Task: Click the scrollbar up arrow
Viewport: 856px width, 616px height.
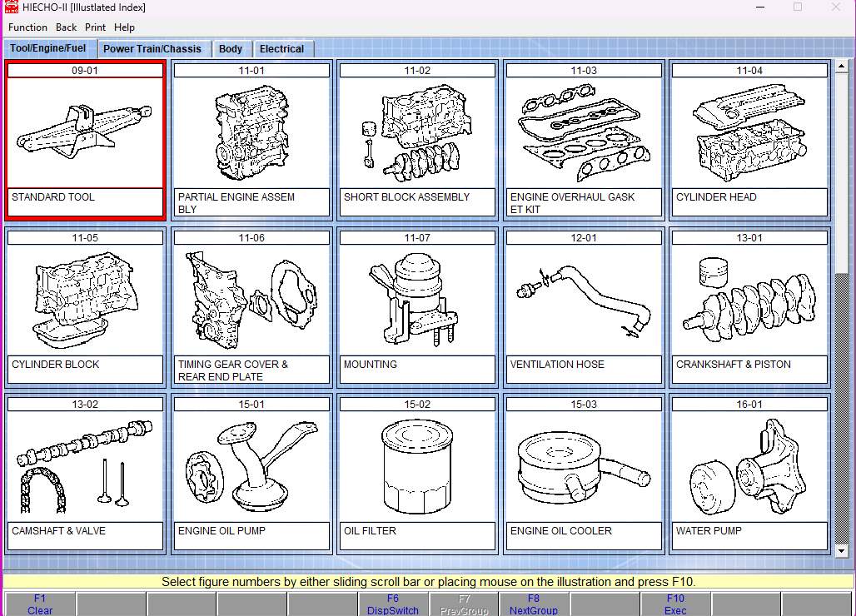Action: point(841,67)
